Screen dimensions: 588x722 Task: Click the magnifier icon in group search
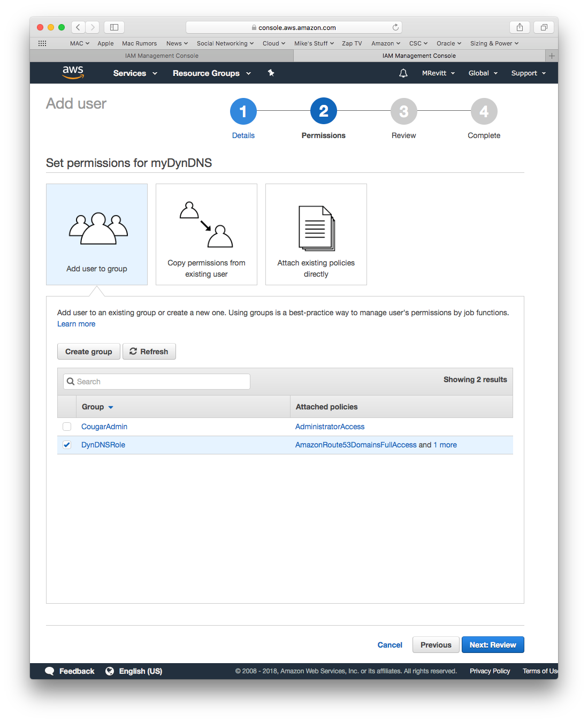(71, 382)
